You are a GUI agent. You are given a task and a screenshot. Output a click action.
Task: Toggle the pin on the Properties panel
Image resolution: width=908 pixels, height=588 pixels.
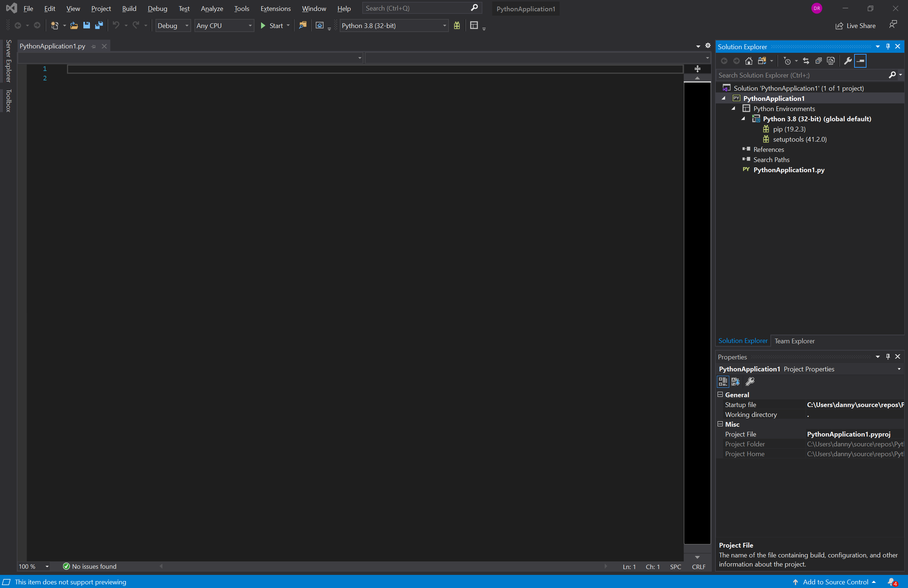coord(888,356)
